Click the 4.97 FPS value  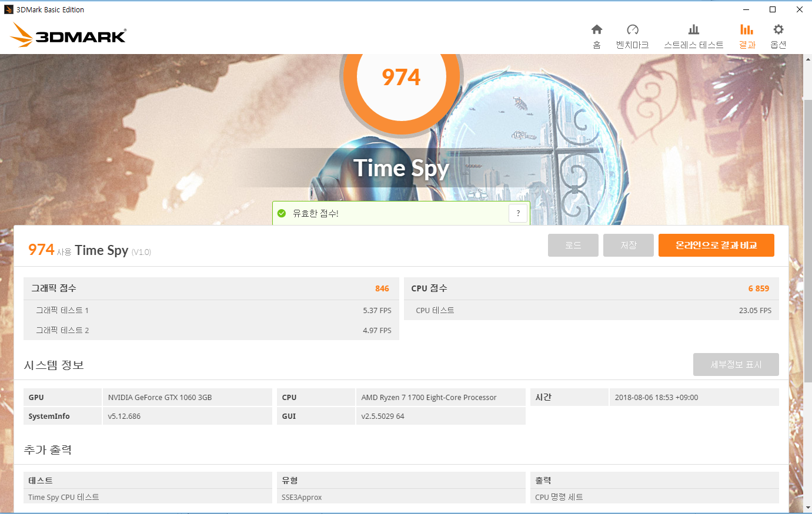tap(377, 330)
